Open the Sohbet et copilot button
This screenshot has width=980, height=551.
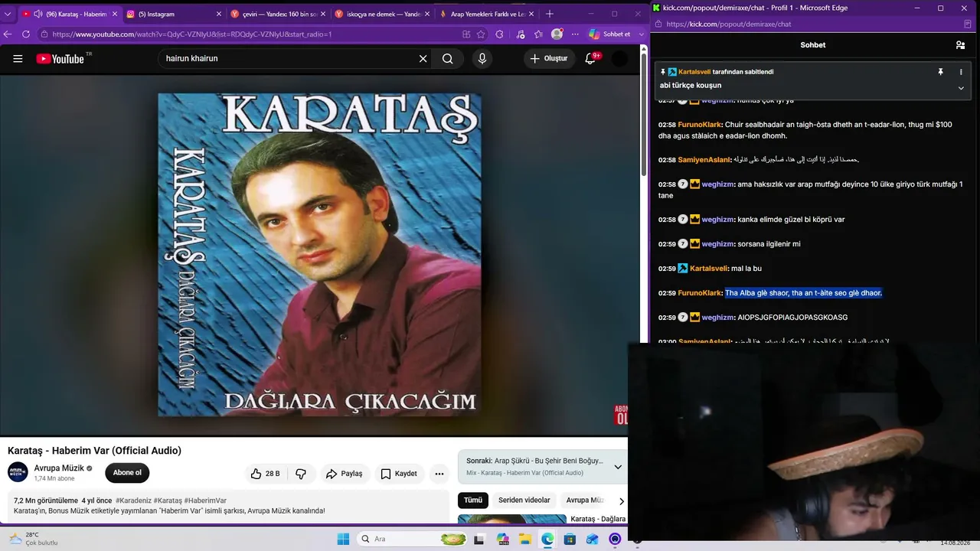pyautogui.click(x=610, y=34)
